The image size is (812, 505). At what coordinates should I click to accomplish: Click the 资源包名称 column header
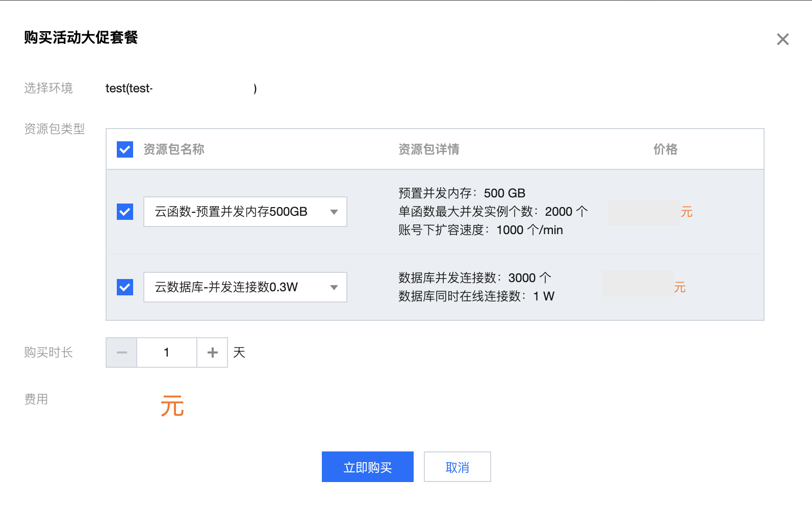173,149
